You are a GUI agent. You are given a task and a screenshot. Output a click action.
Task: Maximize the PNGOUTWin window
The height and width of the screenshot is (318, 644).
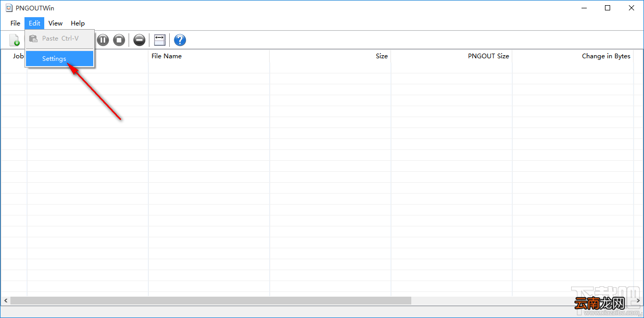coord(608,8)
